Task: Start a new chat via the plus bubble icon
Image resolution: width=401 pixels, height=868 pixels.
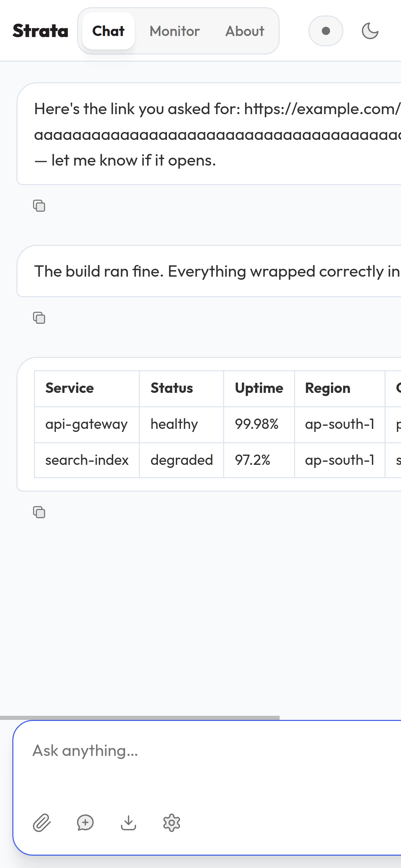Action: (85, 823)
